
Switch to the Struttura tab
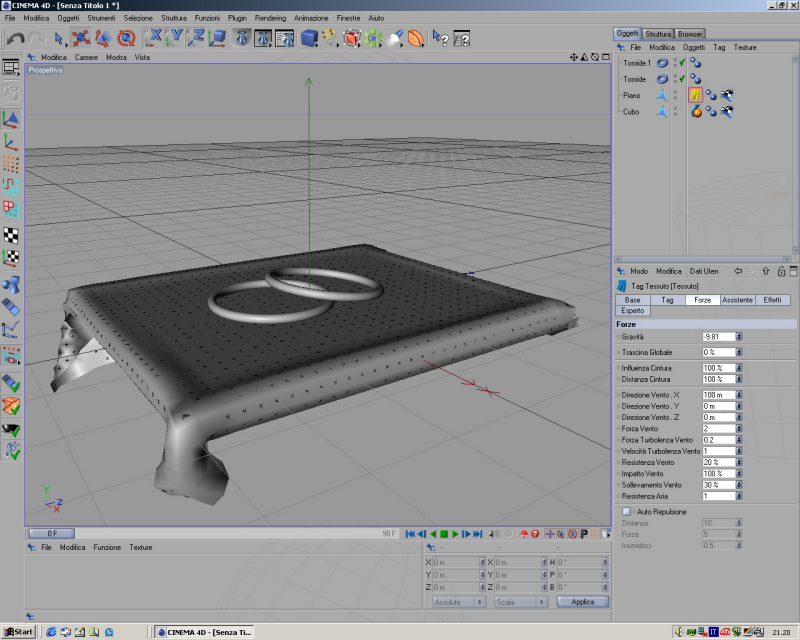pyautogui.click(x=658, y=34)
